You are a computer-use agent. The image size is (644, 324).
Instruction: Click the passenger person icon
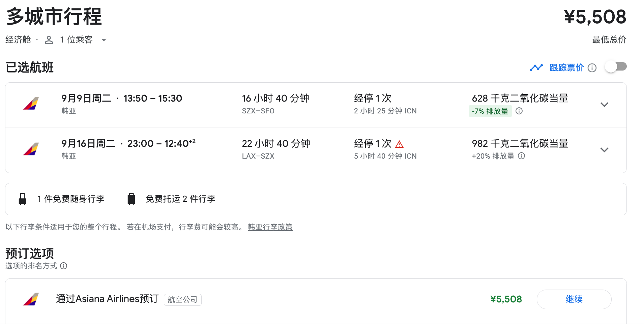click(x=49, y=40)
